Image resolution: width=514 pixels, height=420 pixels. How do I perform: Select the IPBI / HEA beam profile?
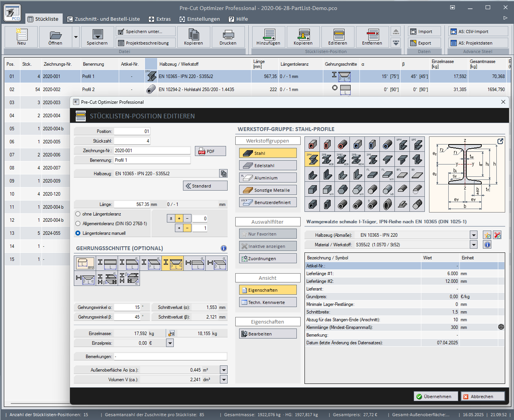coord(342,159)
